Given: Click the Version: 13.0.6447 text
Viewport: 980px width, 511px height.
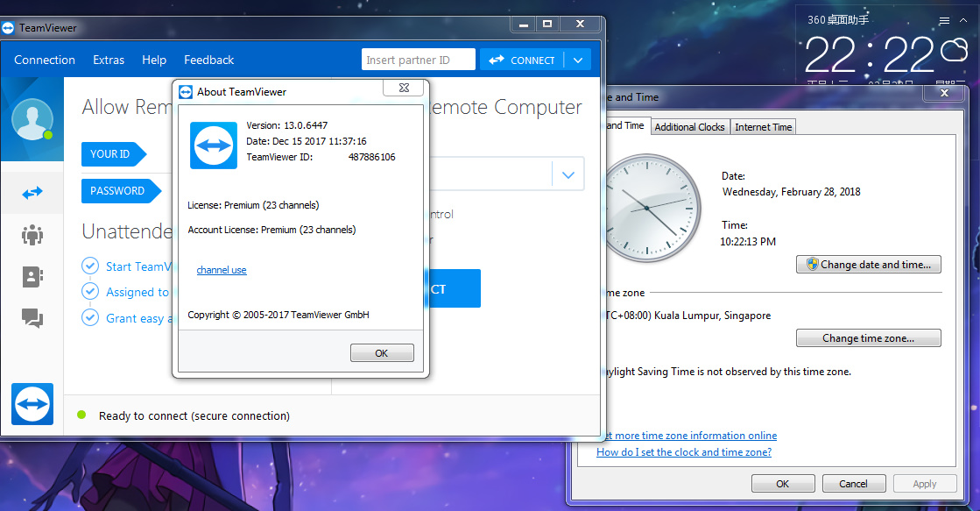Looking at the screenshot, I should point(287,125).
